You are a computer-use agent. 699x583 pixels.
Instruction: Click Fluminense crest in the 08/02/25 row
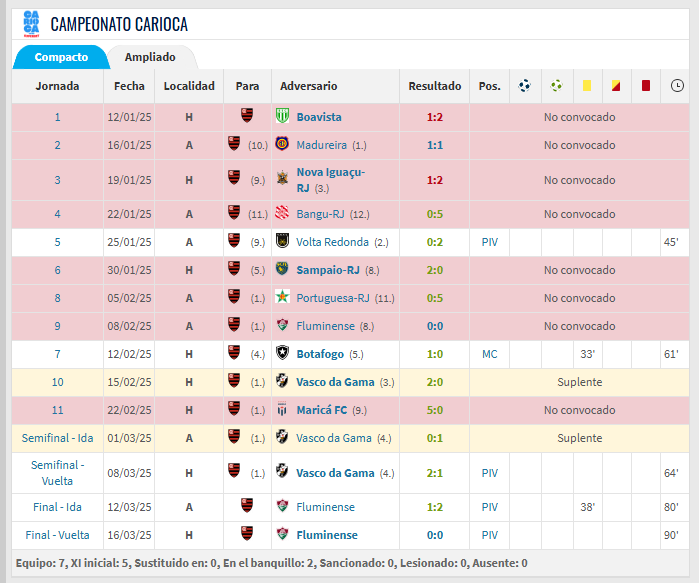282,324
